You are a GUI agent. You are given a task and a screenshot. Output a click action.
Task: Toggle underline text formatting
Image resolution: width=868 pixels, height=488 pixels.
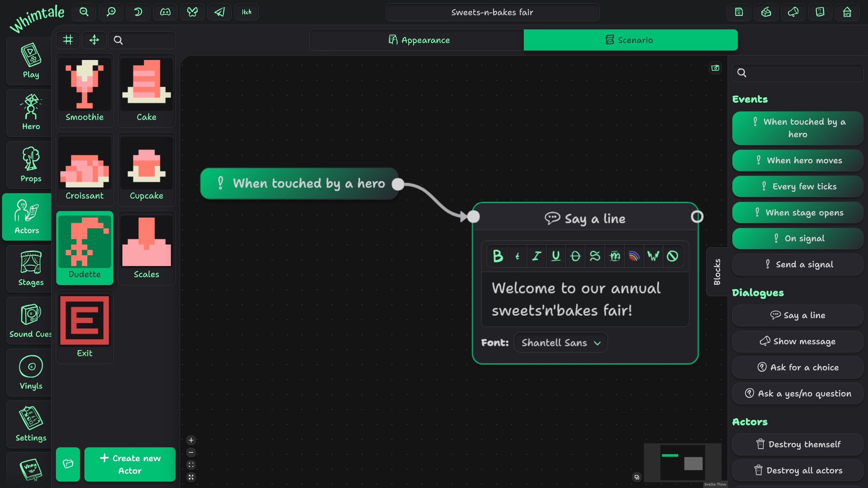coord(556,256)
